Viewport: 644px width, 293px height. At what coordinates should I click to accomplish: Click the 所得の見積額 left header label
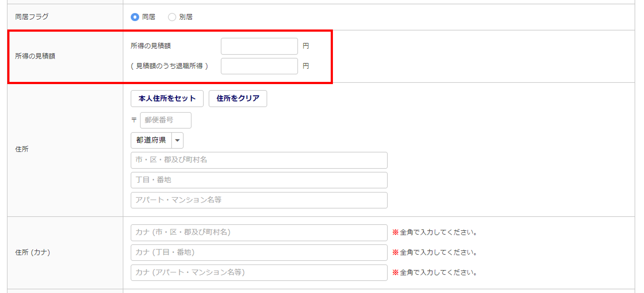point(35,56)
